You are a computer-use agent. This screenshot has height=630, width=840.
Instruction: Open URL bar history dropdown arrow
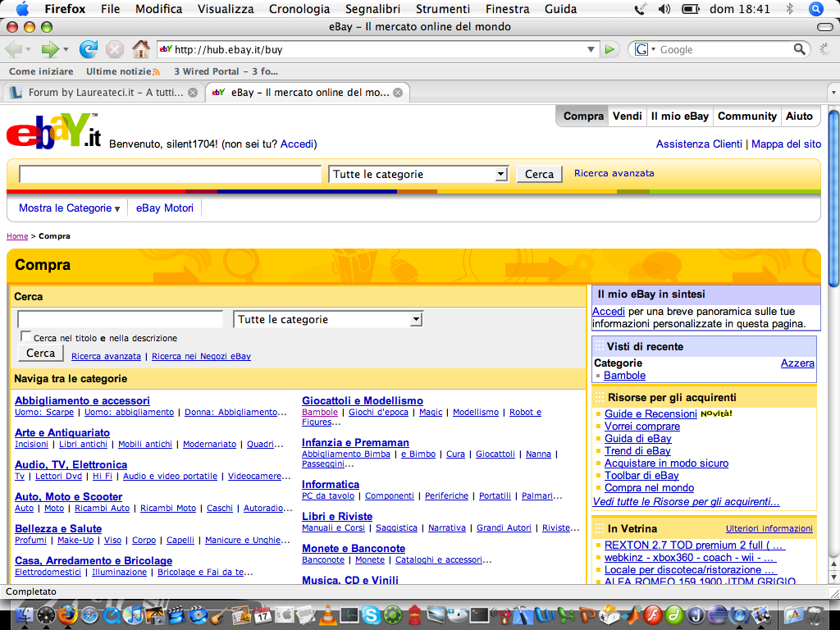(x=591, y=49)
